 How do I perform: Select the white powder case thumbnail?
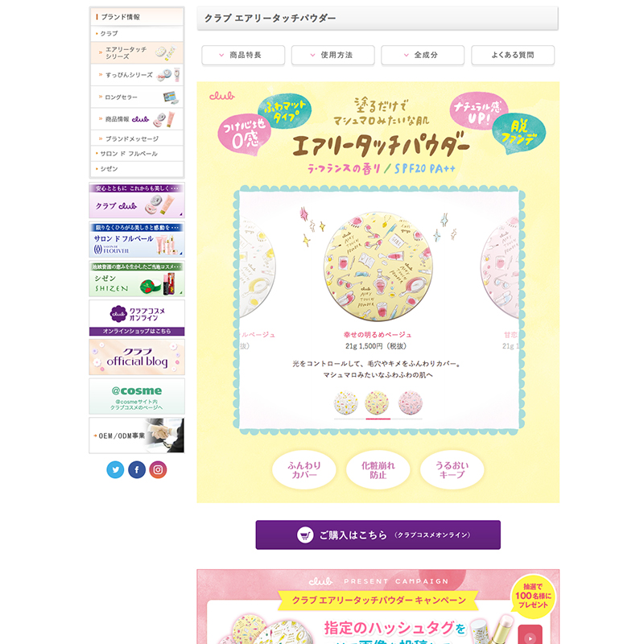pyautogui.click(x=346, y=403)
